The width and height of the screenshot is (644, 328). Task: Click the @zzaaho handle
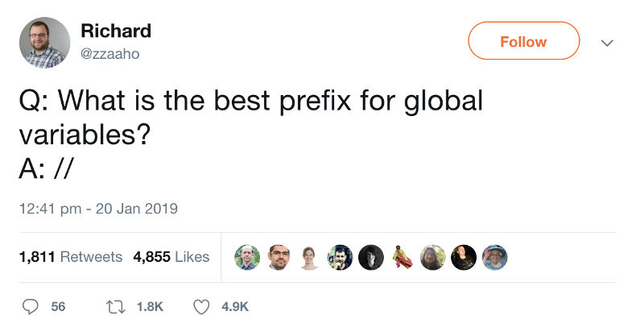[x=109, y=54]
